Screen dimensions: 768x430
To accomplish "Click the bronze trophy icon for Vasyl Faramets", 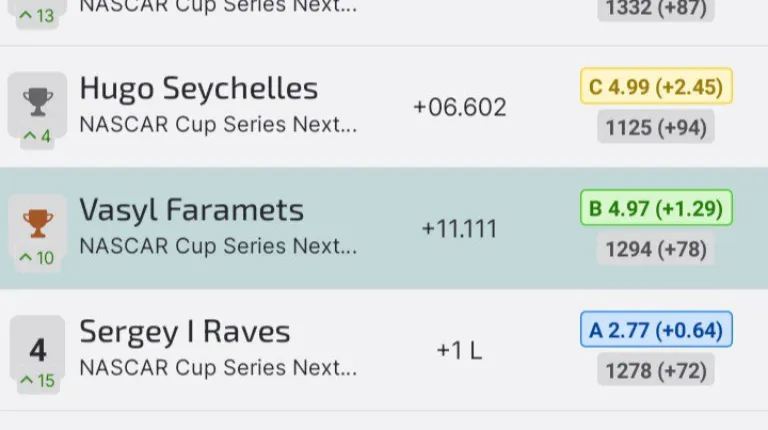I will (x=38, y=222).
